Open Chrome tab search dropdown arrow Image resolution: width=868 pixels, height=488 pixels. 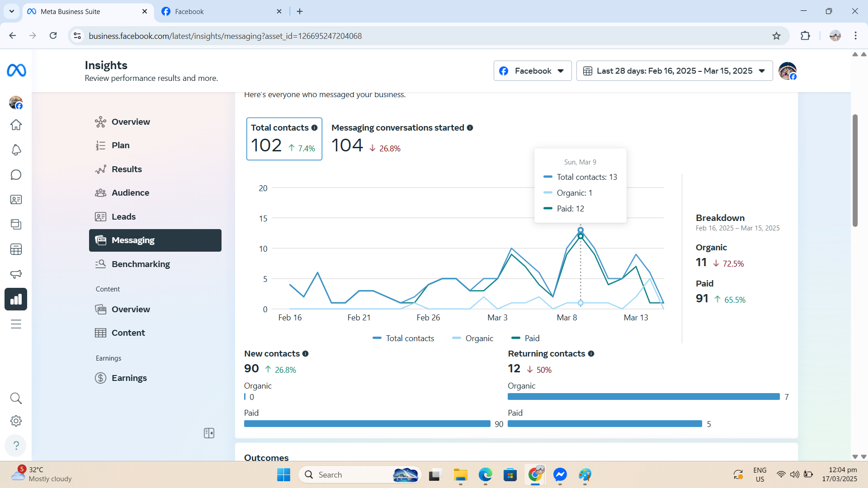pyautogui.click(x=12, y=11)
